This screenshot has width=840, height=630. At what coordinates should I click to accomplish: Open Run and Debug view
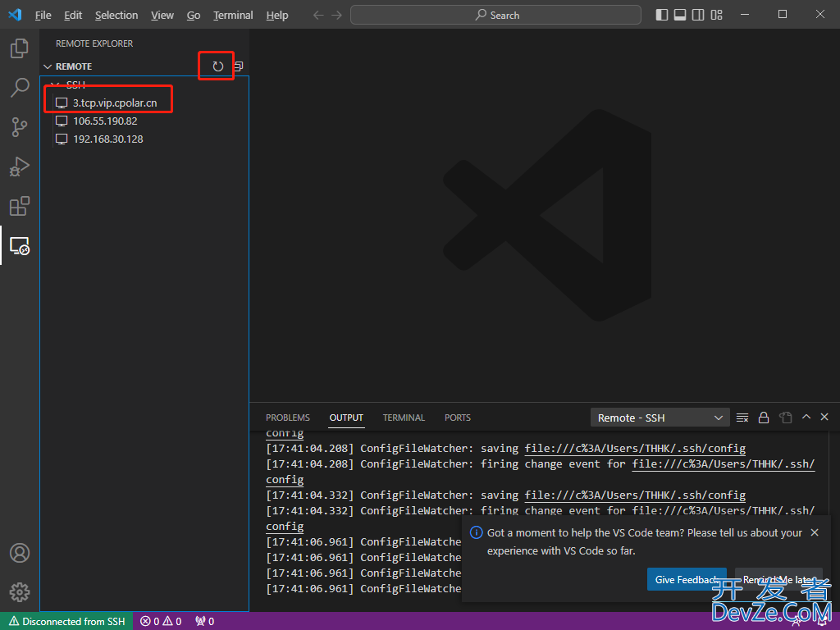(20, 167)
